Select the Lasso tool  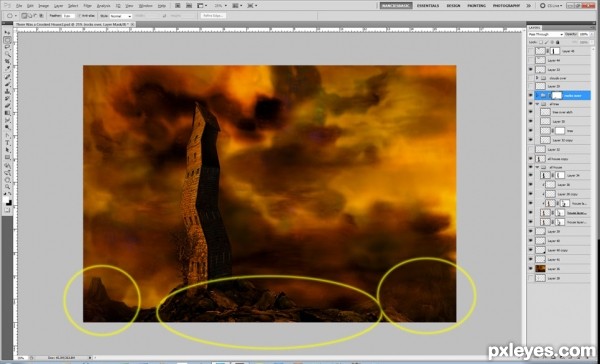[x=7, y=47]
